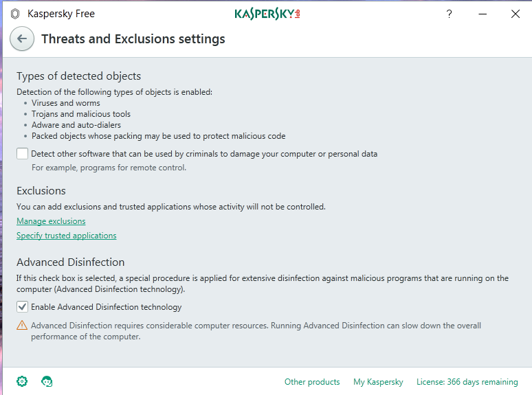Click the Advanced Disinfection section heading

71,262
